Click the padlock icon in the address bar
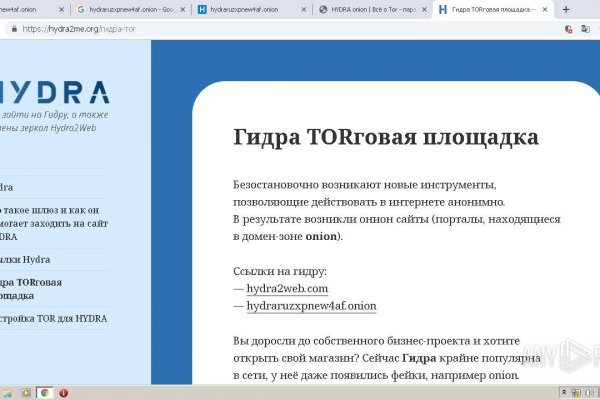 click(13, 29)
